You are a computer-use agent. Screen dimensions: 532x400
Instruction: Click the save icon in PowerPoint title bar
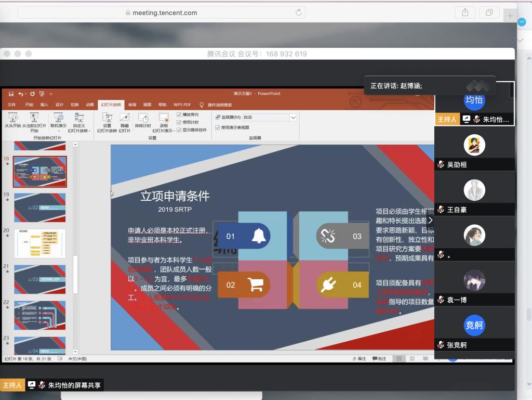(x=10, y=94)
